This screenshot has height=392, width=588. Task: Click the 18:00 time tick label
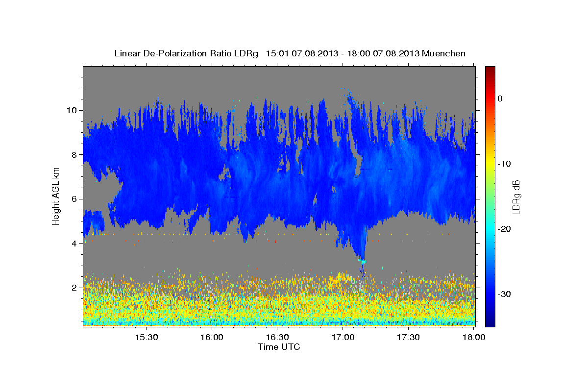point(474,338)
